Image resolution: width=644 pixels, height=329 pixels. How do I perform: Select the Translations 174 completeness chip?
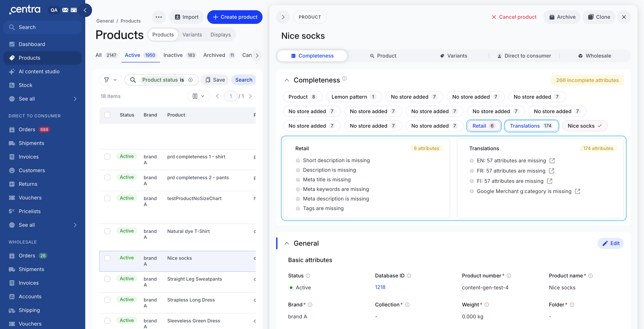(531, 126)
